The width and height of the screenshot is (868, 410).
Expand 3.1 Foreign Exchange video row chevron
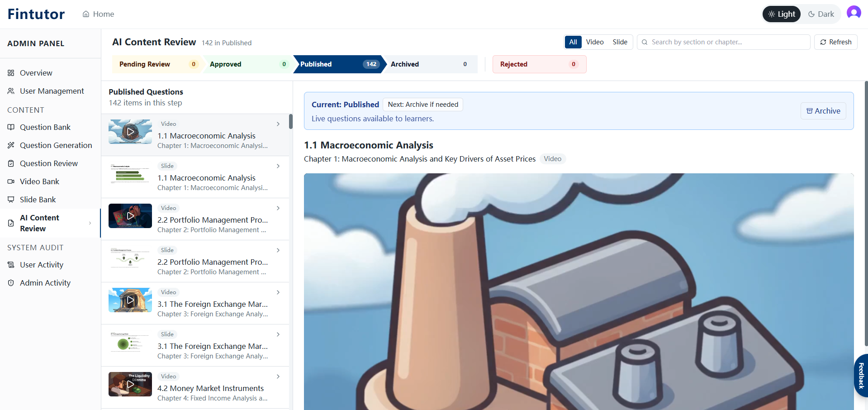(278, 292)
